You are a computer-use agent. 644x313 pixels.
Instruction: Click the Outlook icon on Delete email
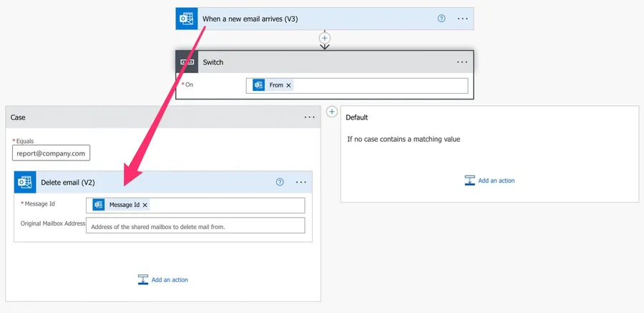click(x=25, y=183)
